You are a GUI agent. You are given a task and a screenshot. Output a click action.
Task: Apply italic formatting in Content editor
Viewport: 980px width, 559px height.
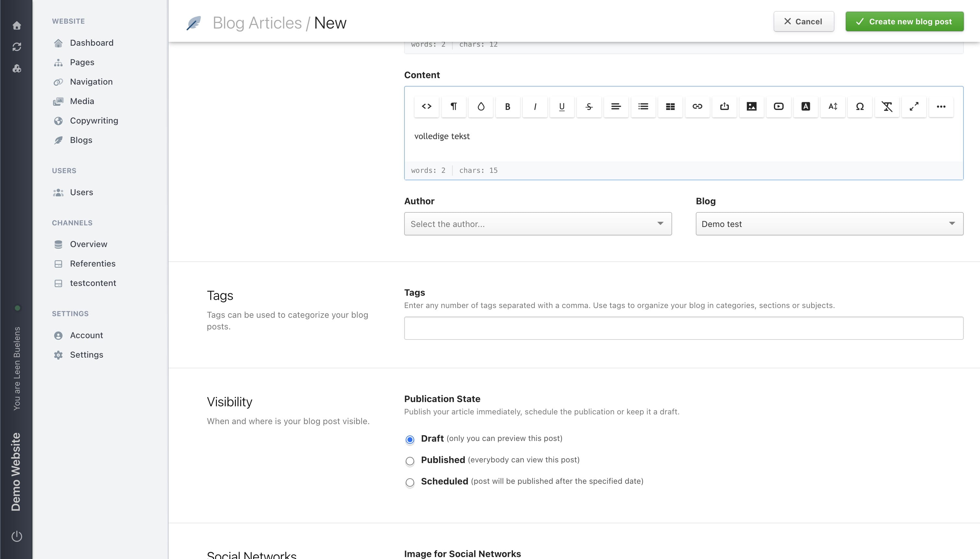pyautogui.click(x=535, y=106)
